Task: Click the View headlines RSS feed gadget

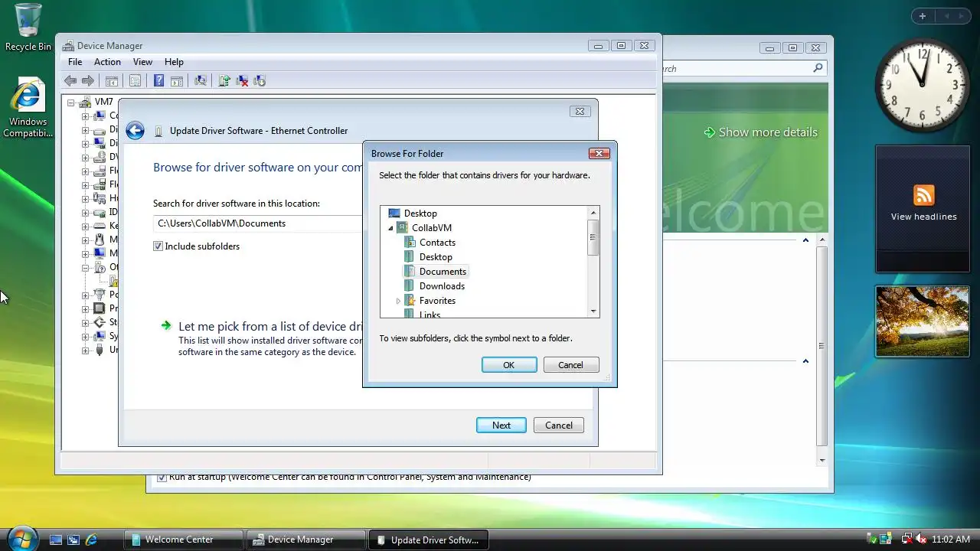Action: [x=923, y=208]
